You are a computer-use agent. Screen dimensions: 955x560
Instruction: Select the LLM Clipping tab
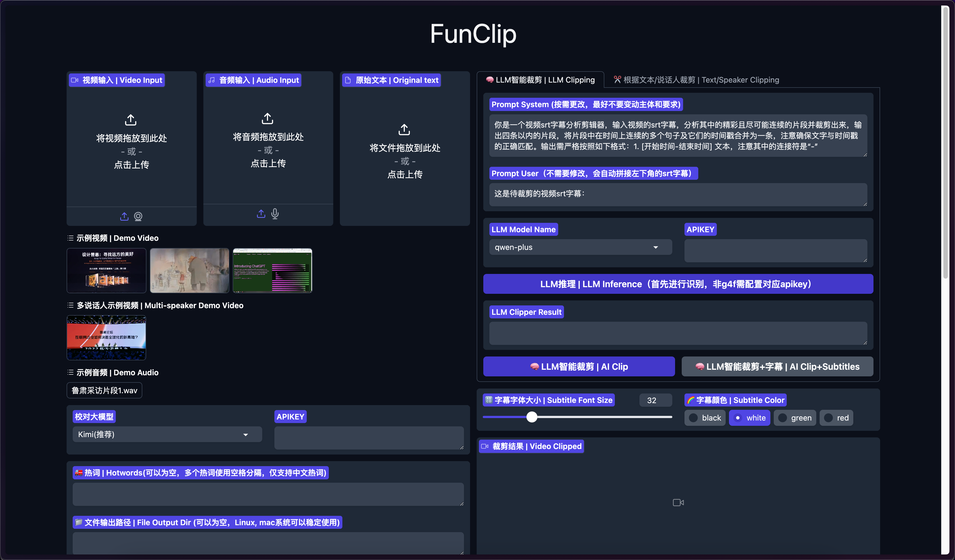(x=540, y=80)
